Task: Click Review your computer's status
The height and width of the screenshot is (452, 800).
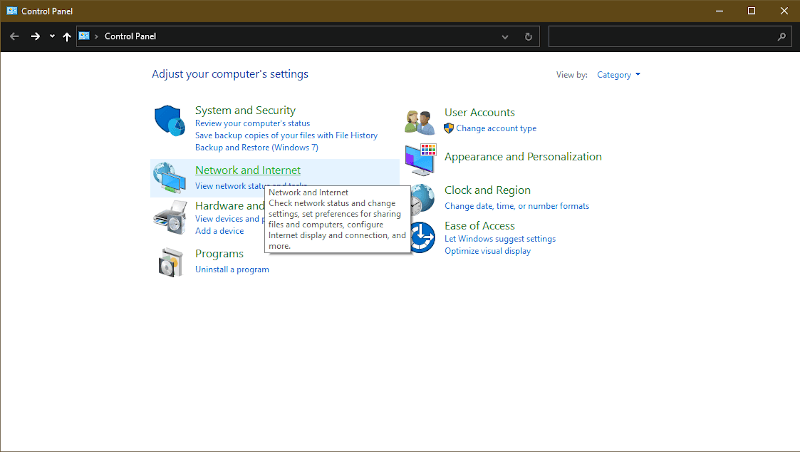Action: click(x=253, y=123)
